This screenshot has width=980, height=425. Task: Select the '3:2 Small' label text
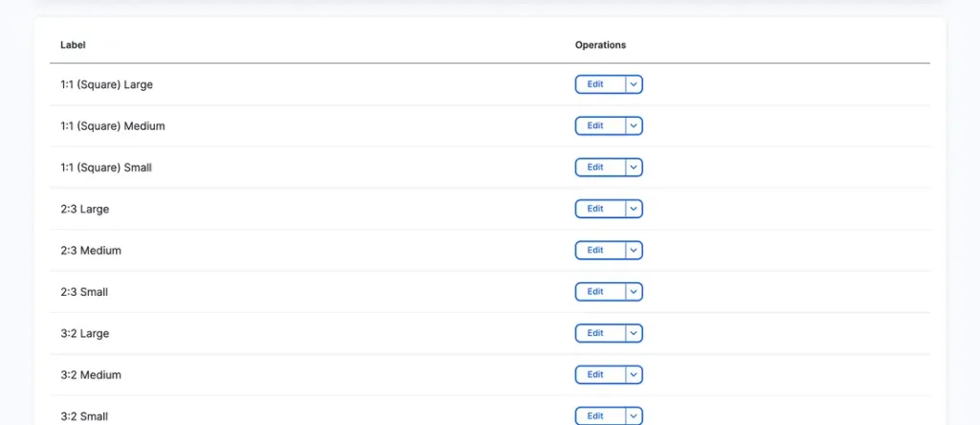(84, 416)
